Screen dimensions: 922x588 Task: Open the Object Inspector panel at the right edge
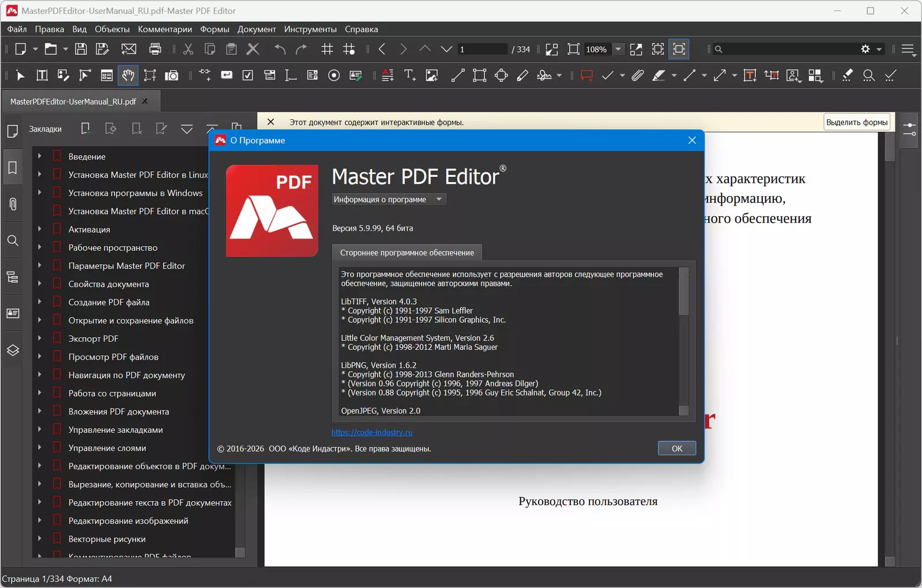pyautogui.click(x=909, y=129)
